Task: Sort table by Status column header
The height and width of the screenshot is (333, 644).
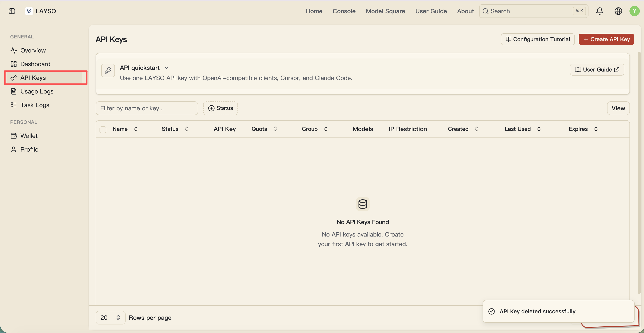Action: click(x=175, y=129)
